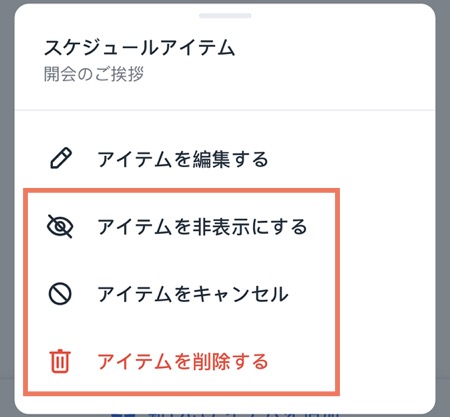Click the gray sheet drag handle
The height and width of the screenshot is (417, 450).
click(225, 15)
